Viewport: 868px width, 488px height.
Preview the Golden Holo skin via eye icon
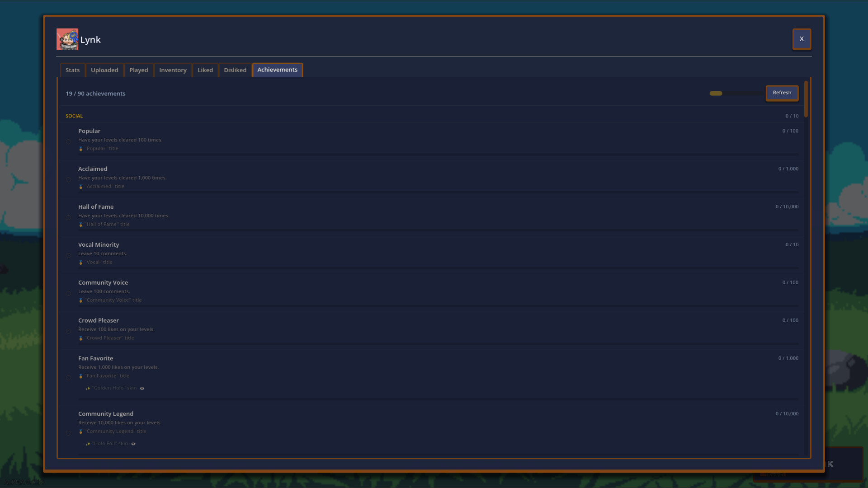point(142,388)
